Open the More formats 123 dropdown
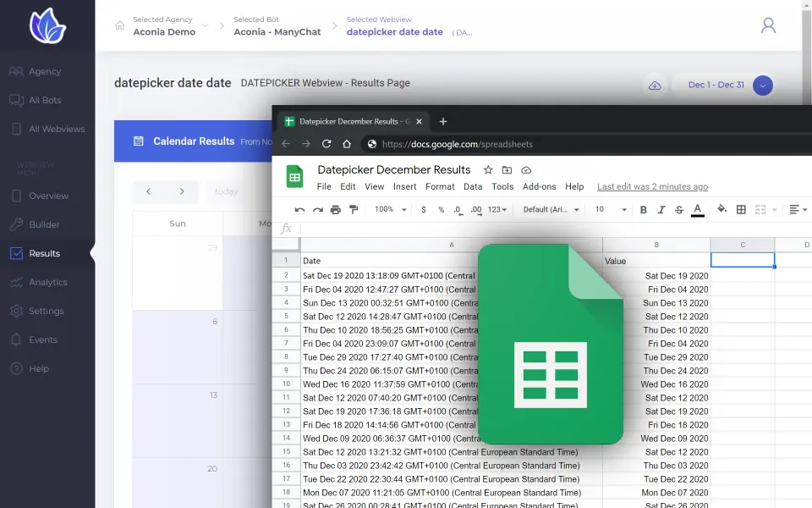The height and width of the screenshot is (508, 812). click(495, 208)
